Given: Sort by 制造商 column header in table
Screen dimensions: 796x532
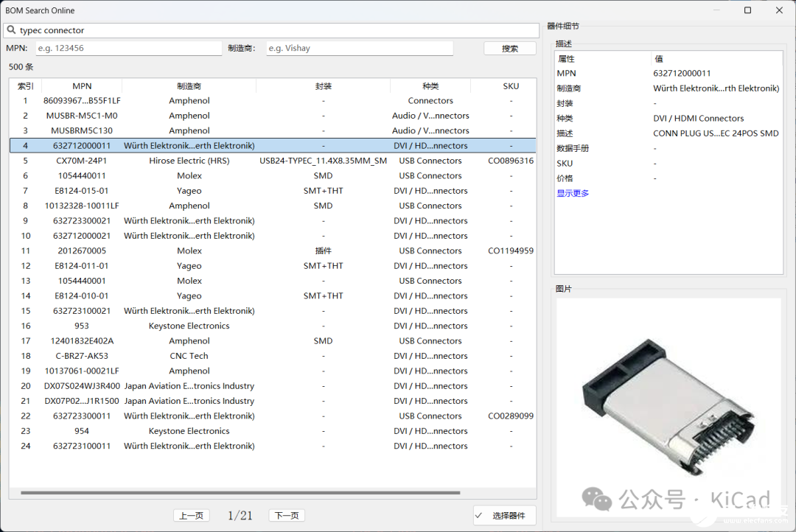Looking at the screenshot, I should [189, 85].
